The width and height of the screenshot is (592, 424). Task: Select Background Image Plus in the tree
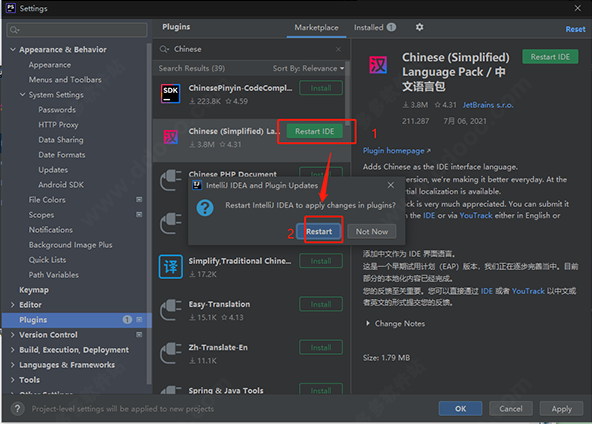pos(71,245)
